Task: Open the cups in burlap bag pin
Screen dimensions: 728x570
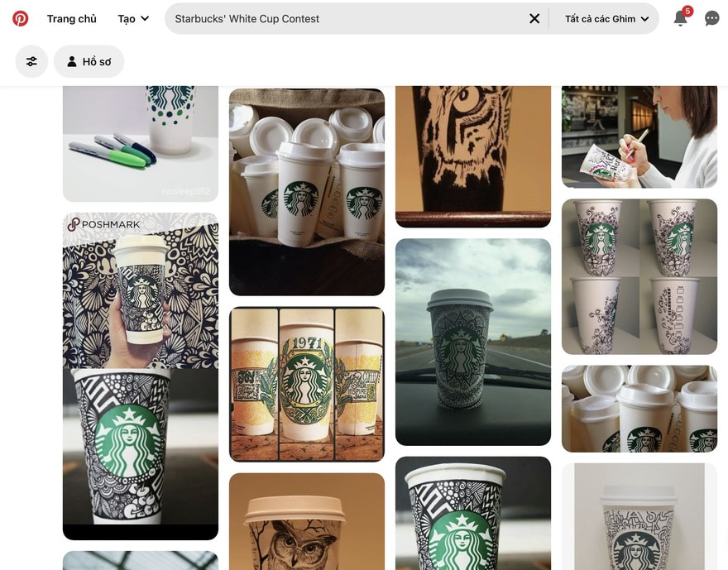Action: coord(307,192)
